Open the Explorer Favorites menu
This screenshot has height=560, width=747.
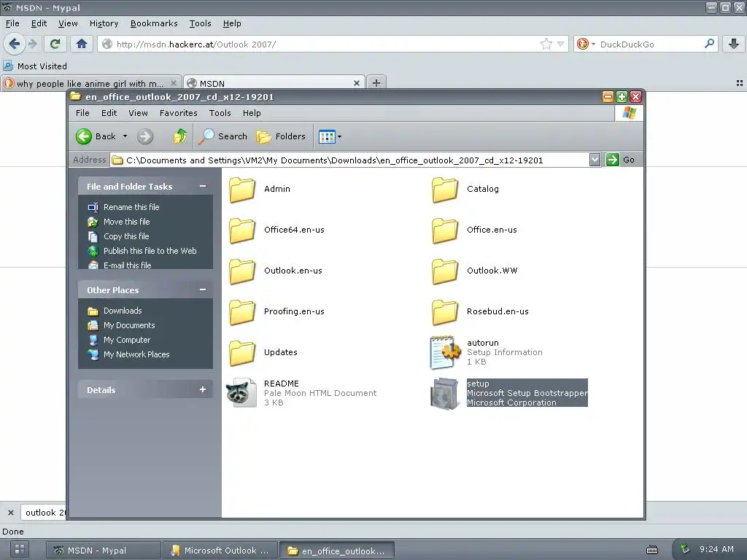click(x=178, y=113)
